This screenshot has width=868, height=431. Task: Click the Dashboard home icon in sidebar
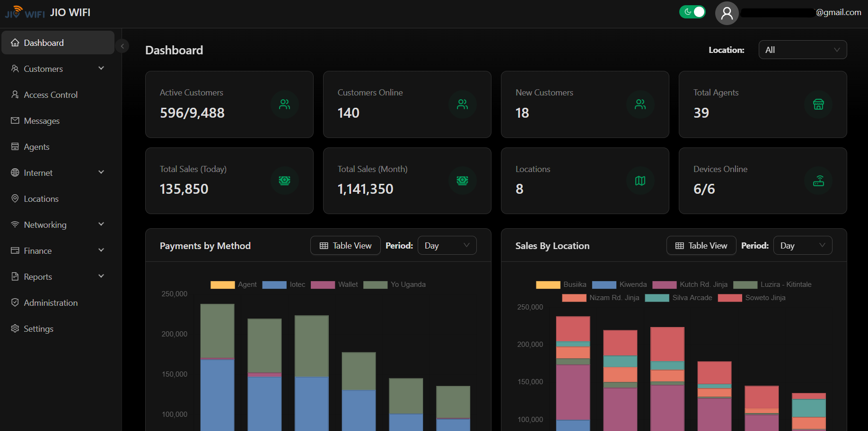[15, 43]
